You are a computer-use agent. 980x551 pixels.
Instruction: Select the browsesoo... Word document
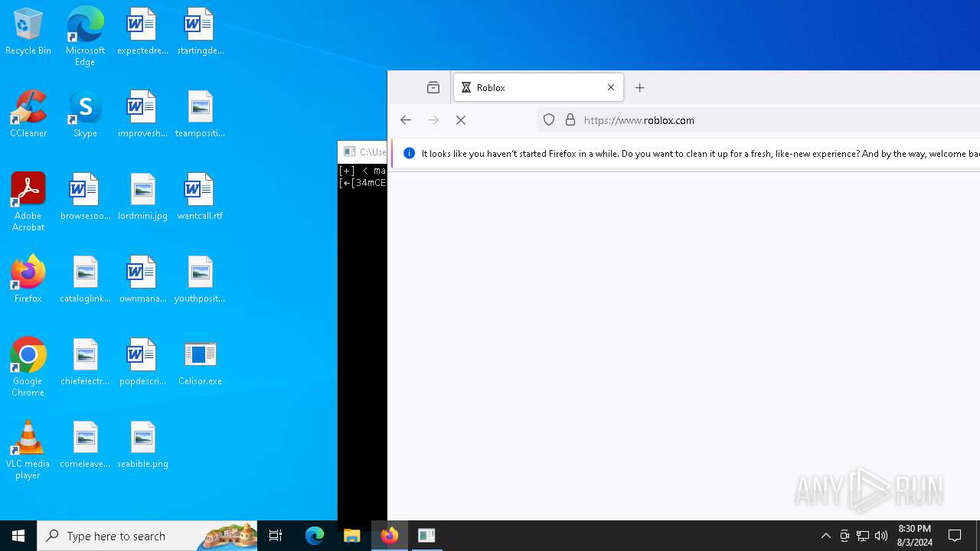(85, 197)
